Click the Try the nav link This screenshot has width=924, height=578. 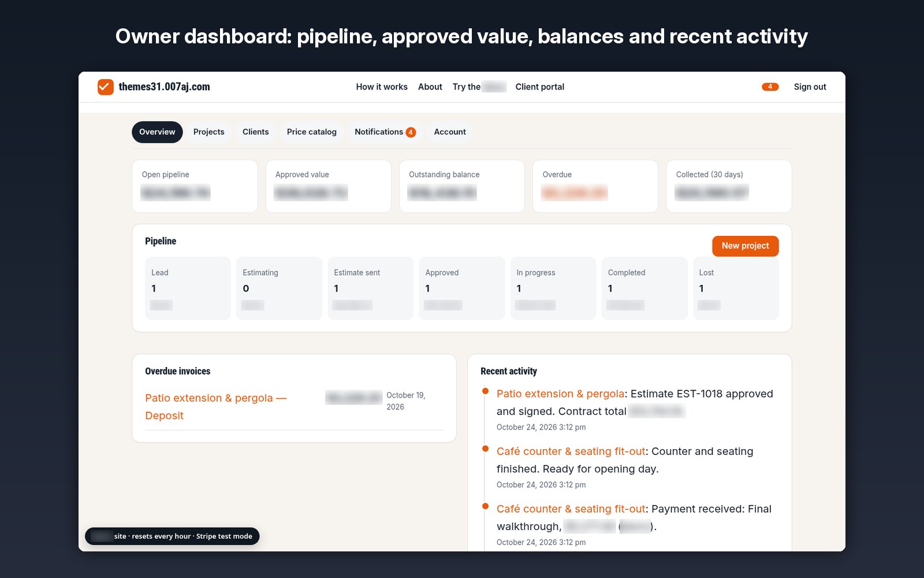click(x=479, y=87)
